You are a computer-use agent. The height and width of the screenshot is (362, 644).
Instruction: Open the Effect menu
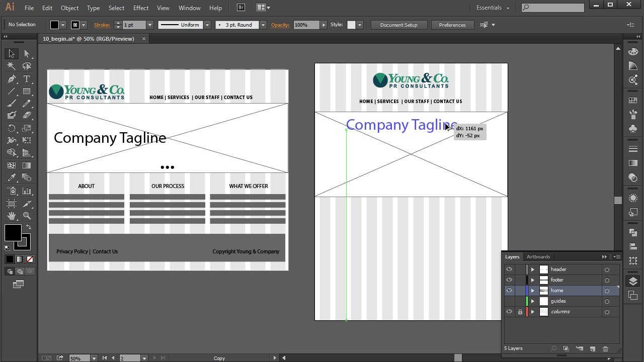pos(141,8)
